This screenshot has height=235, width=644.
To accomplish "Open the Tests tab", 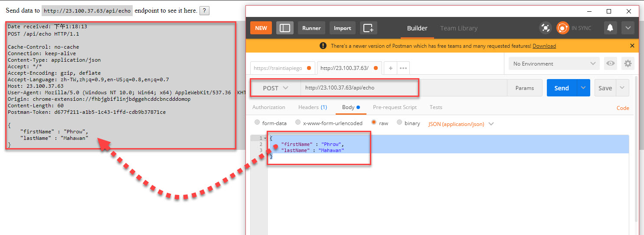I will tap(436, 107).
